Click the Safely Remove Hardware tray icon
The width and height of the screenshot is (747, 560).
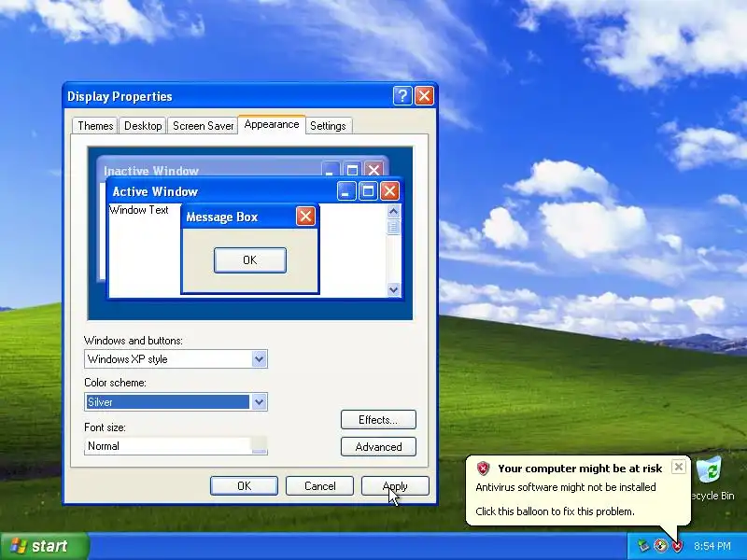643,546
